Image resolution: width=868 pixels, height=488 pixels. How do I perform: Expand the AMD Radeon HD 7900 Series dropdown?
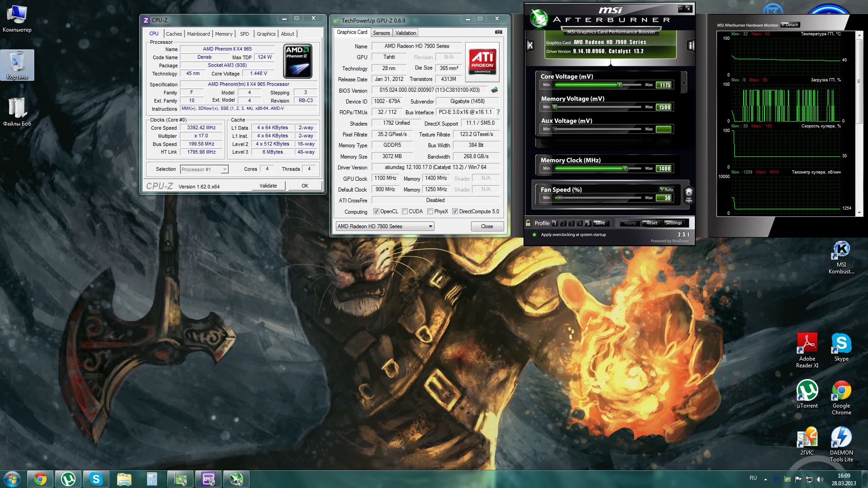pos(430,226)
